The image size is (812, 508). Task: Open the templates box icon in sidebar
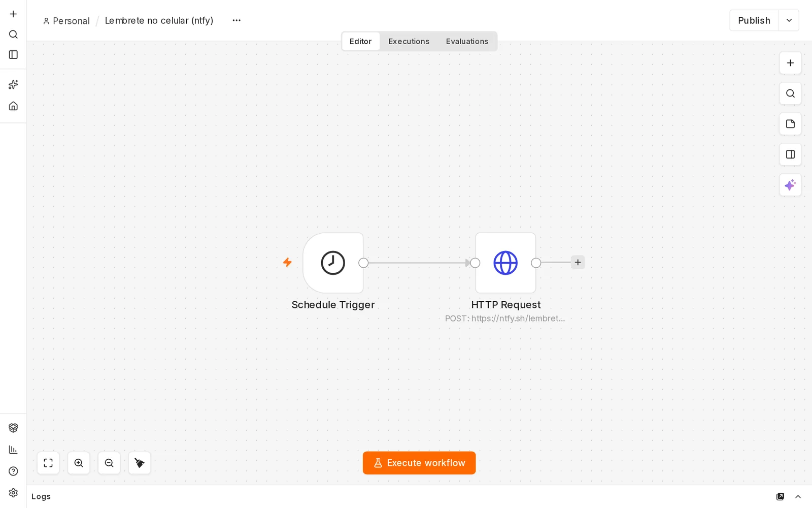click(13, 428)
